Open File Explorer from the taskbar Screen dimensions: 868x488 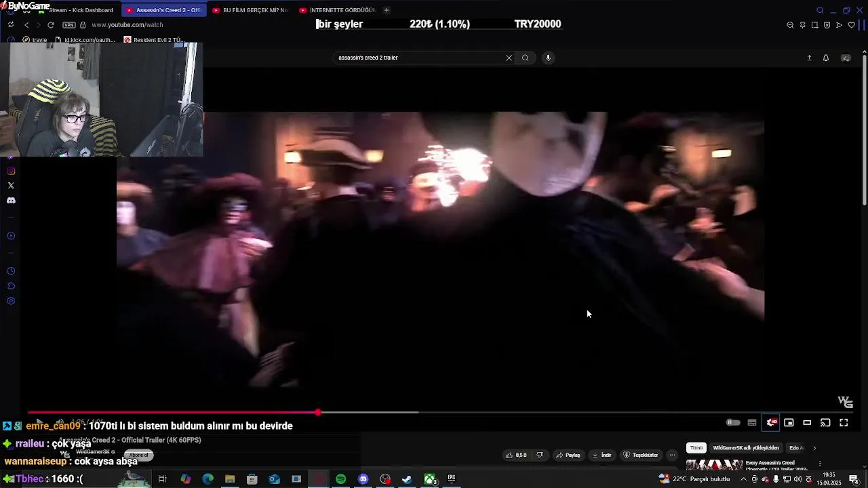[x=230, y=479]
